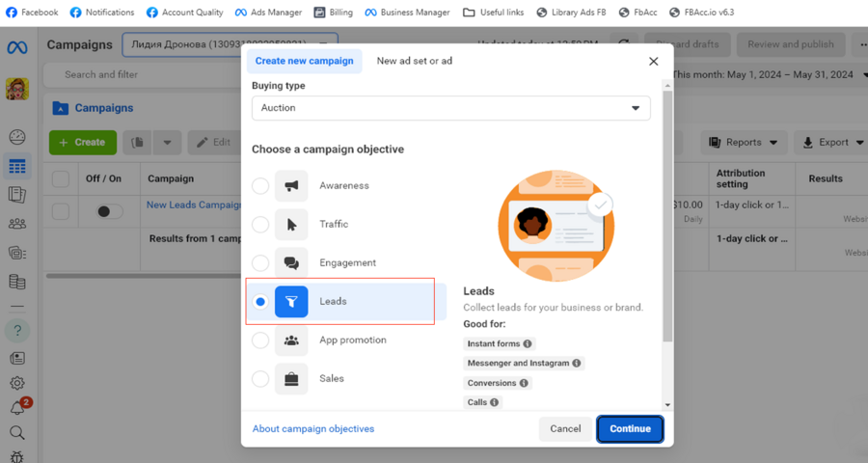Open the Export dropdown
The width and height of the screenshot is (868, 463).
click(832, 143)
